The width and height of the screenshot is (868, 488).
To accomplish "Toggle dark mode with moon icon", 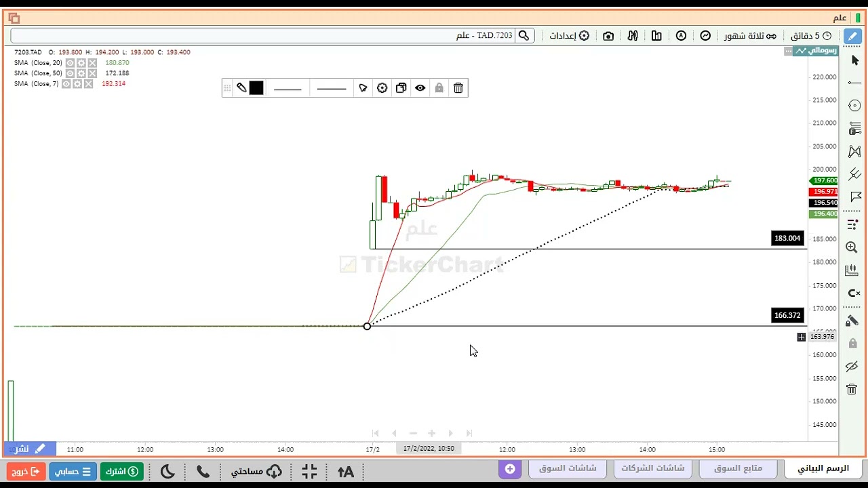I will [167, 471].
